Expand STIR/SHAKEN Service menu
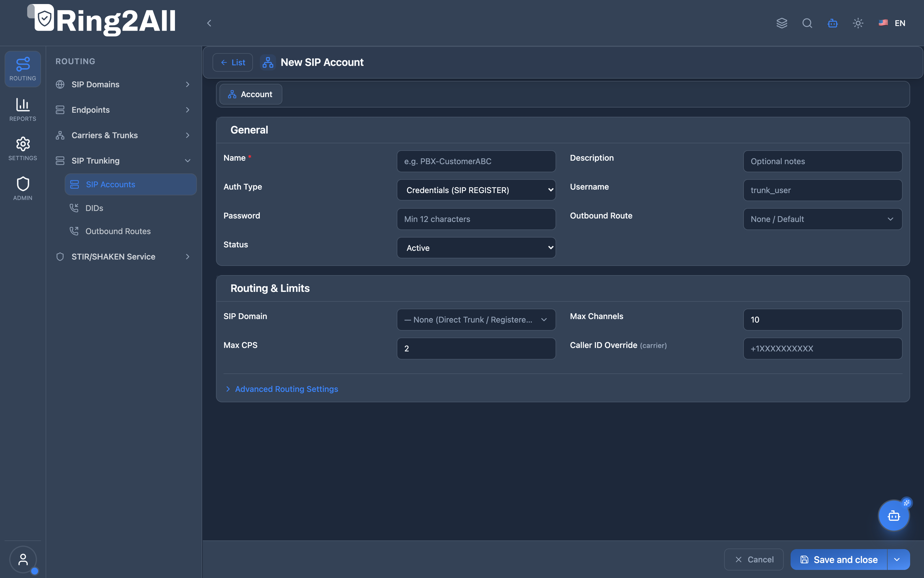 tap(123, 257)
